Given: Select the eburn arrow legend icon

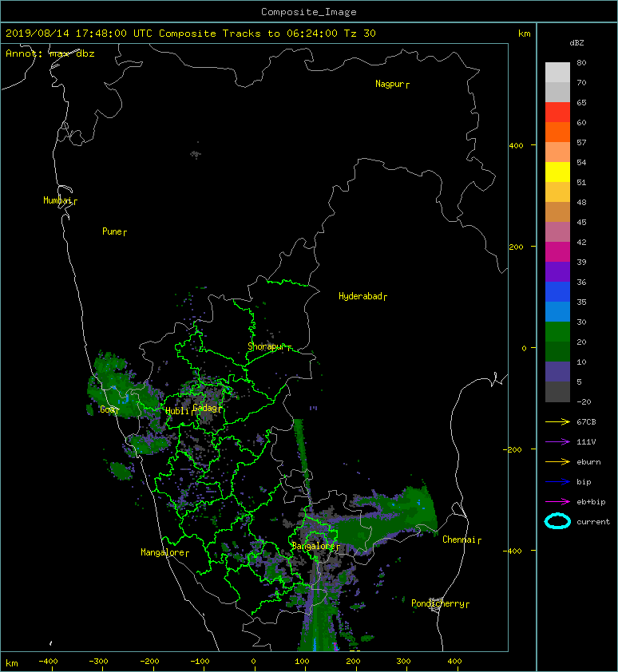Looking at the screenshot, I should click(557, 461).
